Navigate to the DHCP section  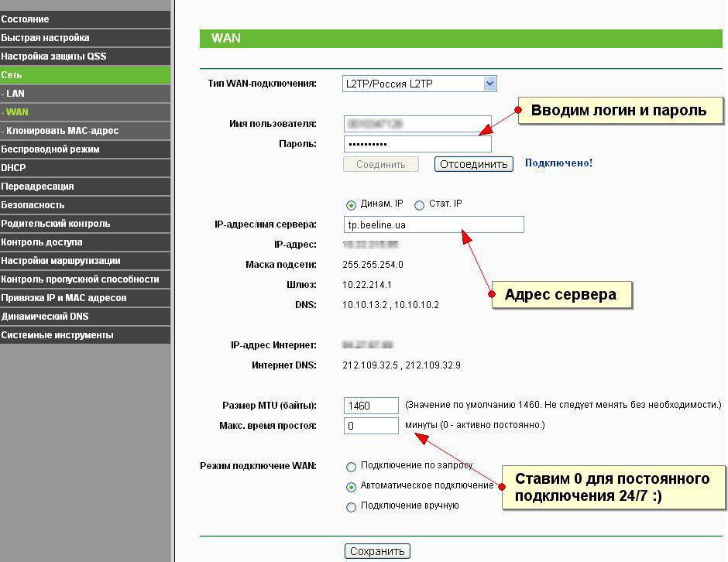pyautogui.click(x=85, y=168)
